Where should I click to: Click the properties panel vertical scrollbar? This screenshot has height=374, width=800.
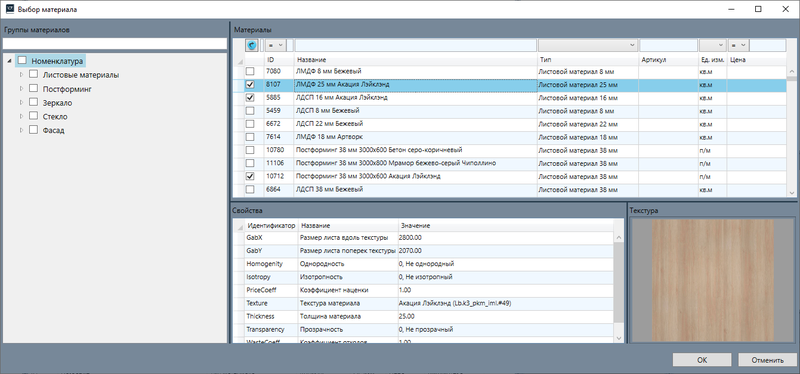tap(618, 288)
